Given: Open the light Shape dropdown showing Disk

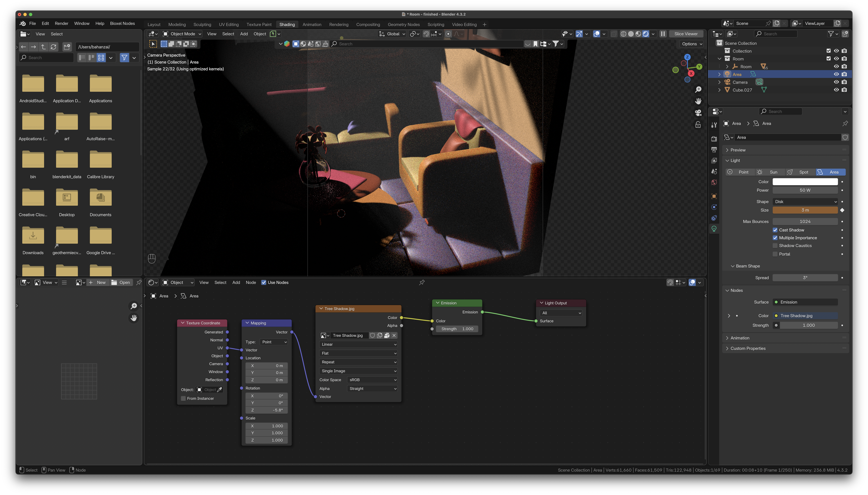Looking at the screenshot, I should (805, 202).
